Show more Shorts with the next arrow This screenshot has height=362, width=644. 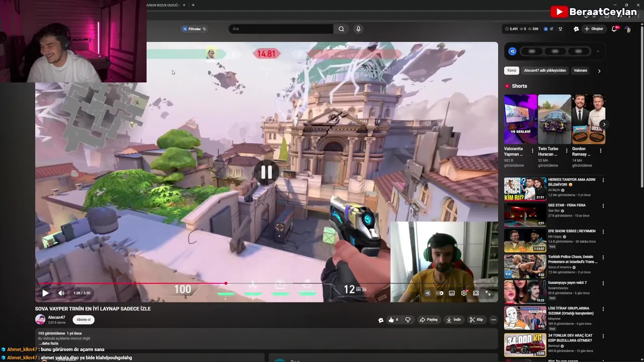pyautogui.click(x=604, y=124)
